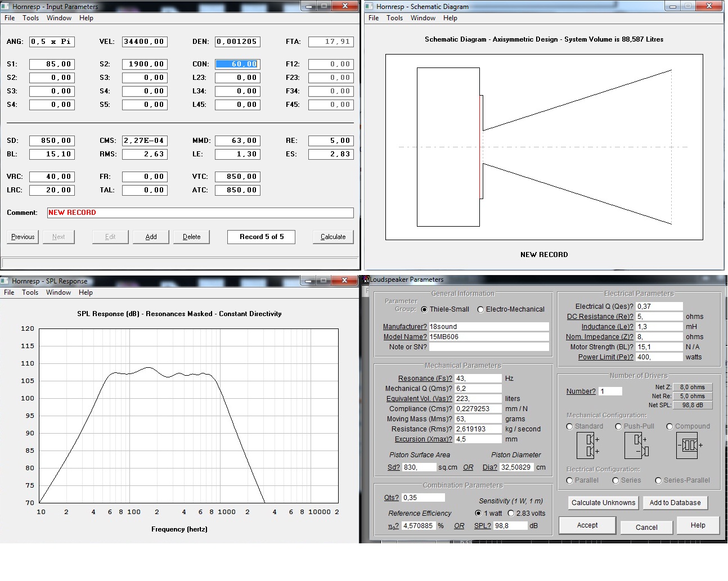Select the Parallel electrical configuration radio
The width and height of the screenshot is (728, 581).
tap(569, 480)
